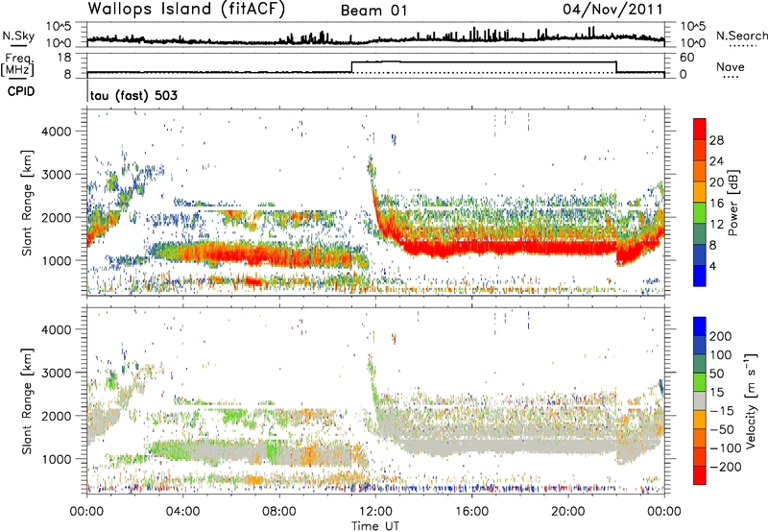This screenshot has width=768, height=532.
Task: Click the "20:00" time tick label
Action: pos(567,512)
